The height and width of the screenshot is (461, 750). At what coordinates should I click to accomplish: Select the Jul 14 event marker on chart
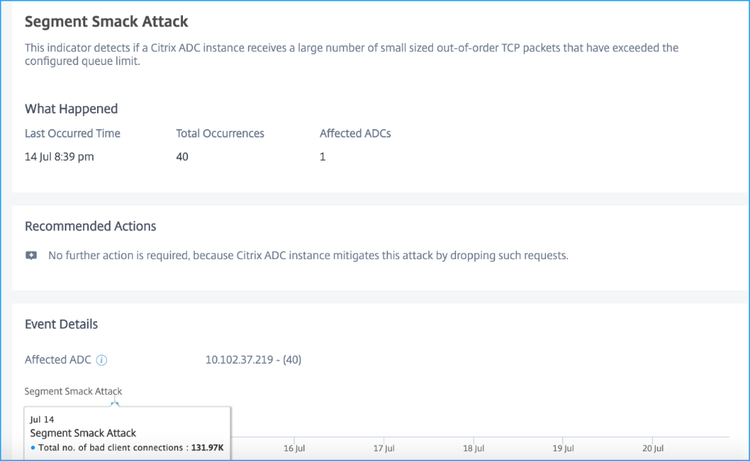114,404
